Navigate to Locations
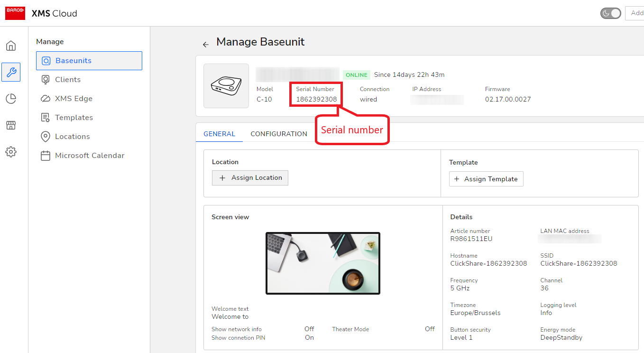This screenshot has height=353, width=644. click(x=72, y=137)
